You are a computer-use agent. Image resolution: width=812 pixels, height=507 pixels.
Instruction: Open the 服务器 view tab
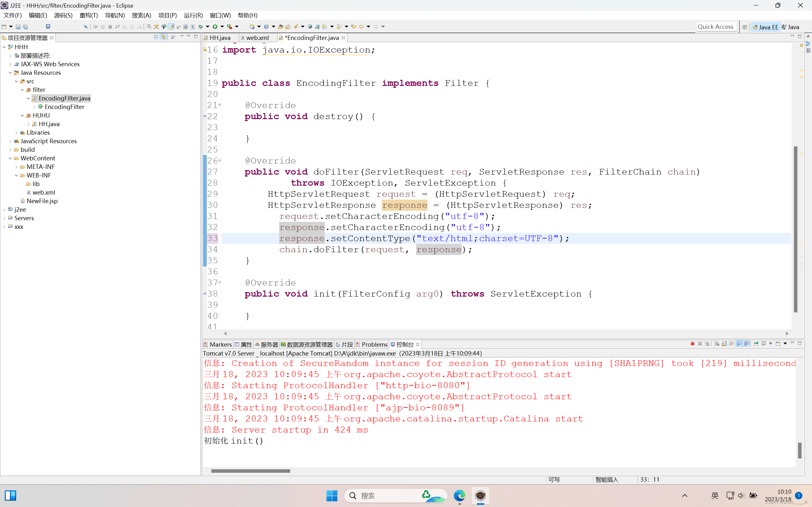(x=269, y=344)
